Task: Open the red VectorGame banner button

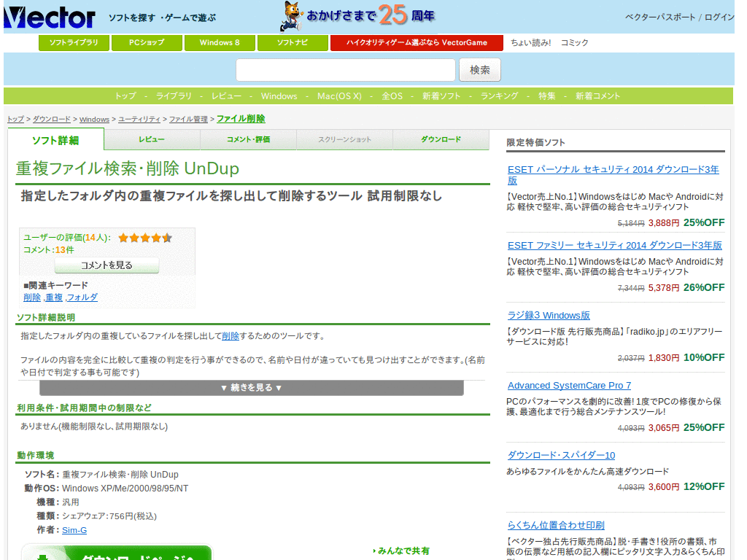Action: 417,43
